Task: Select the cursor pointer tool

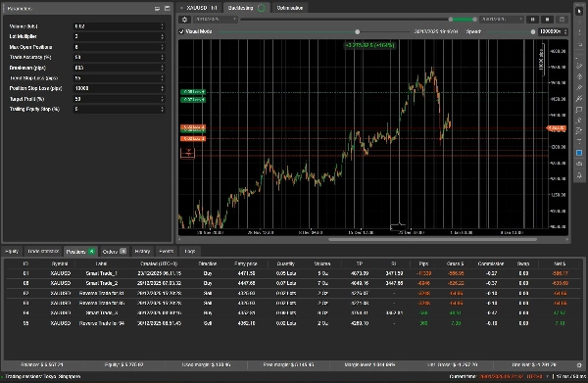Action: click(x=579, y=11)
